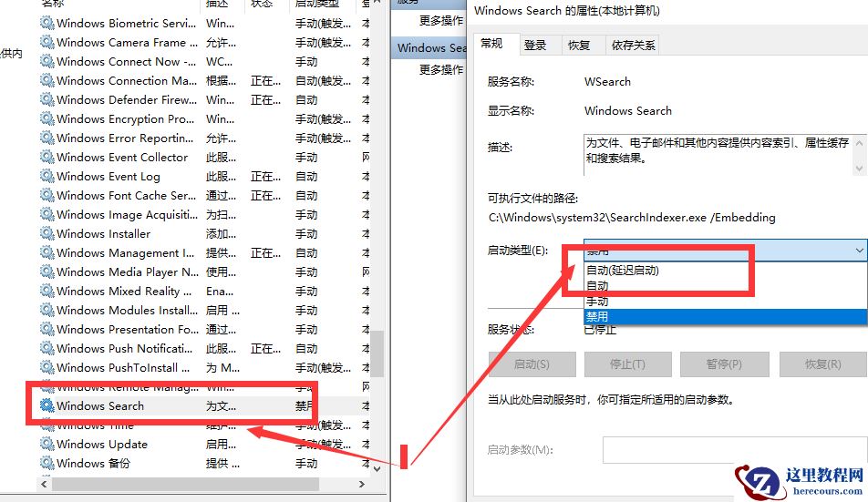Click vertical scrollbar down arrow in services list

(x=377, y=469)
